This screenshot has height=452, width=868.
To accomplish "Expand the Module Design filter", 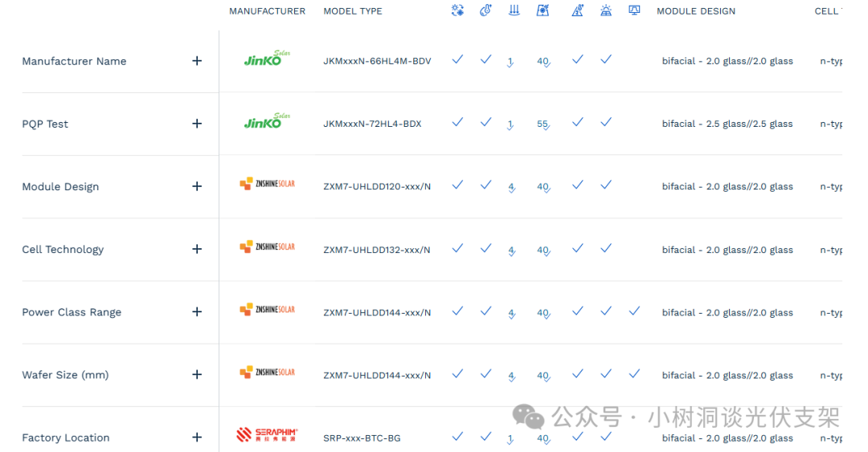I will coord(197,186).
